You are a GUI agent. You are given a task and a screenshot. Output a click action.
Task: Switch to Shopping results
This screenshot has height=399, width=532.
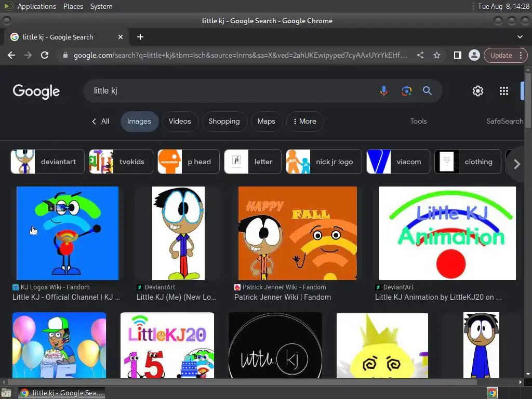coord(224,122)
